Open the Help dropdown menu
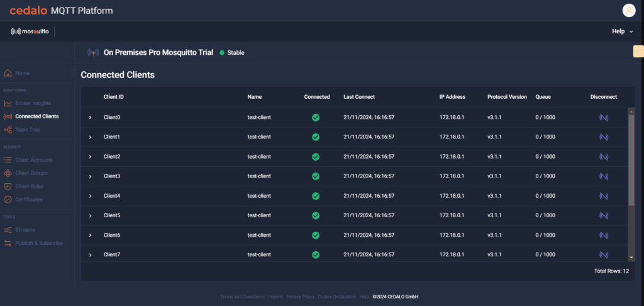Image resolution: width=644 pixels, height=306 pixels. tap(622, 31)
